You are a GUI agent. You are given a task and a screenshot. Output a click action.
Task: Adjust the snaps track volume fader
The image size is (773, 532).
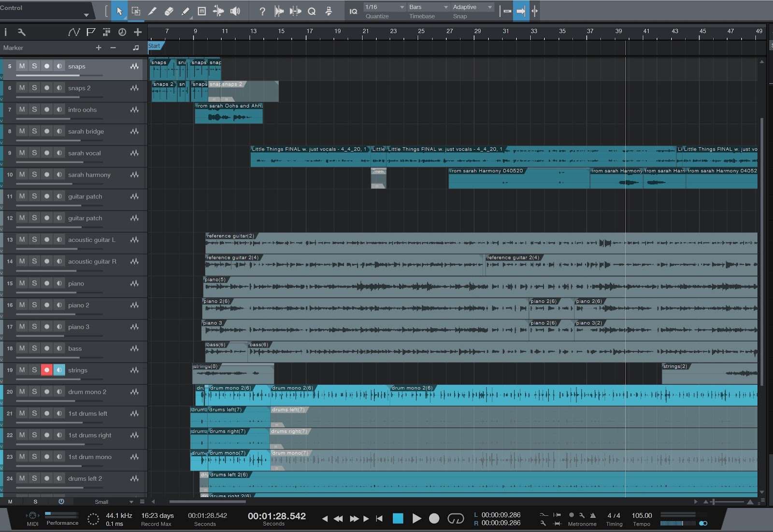59,75
